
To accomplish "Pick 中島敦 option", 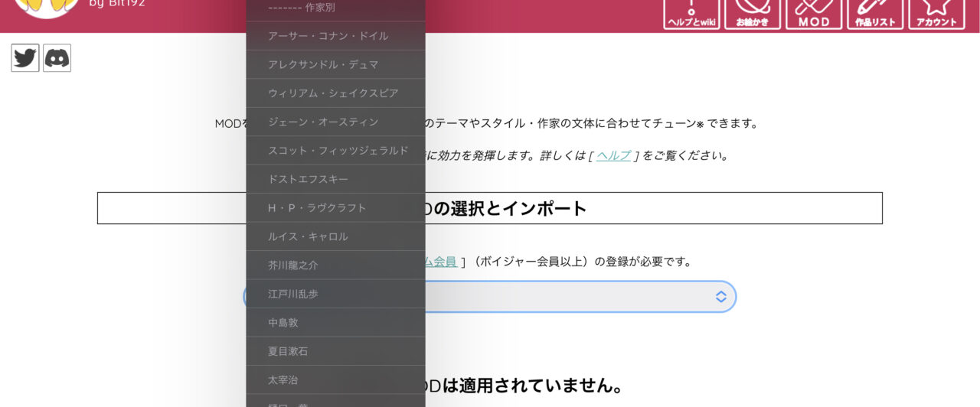I will coord(335,323).
